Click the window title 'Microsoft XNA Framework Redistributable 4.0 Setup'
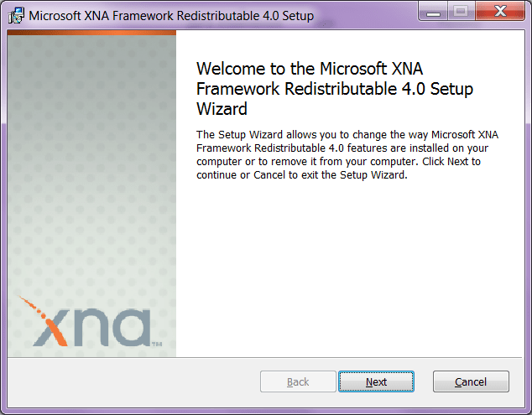Viewport: 532px width, 415px height. point(171,16)
